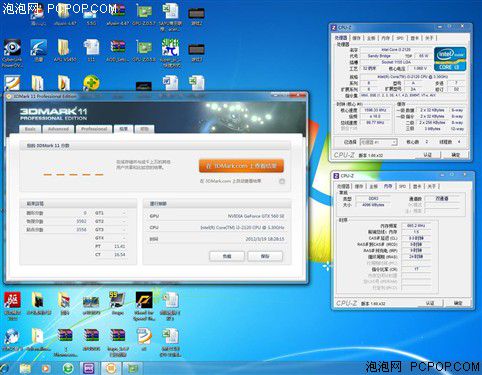Open the fraps_3.4.7 WinRAR archive icon
Screen dimensions: 482x375
coord(117,342)
